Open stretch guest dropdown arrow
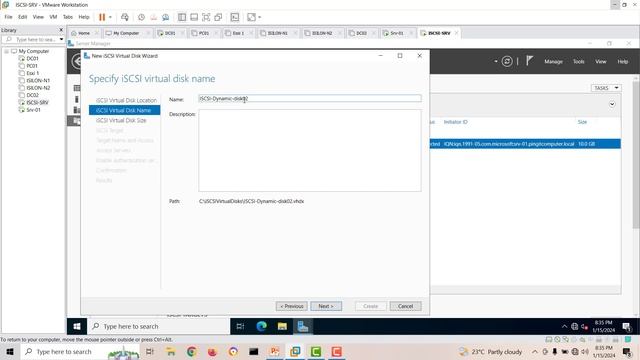Screen dimensions: 640x360 [260, 17]
